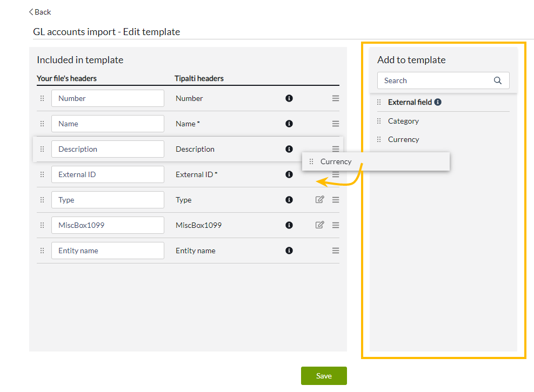
Task: Show info for the Type row
Action: pyautogui.click(x=289, y=200)
